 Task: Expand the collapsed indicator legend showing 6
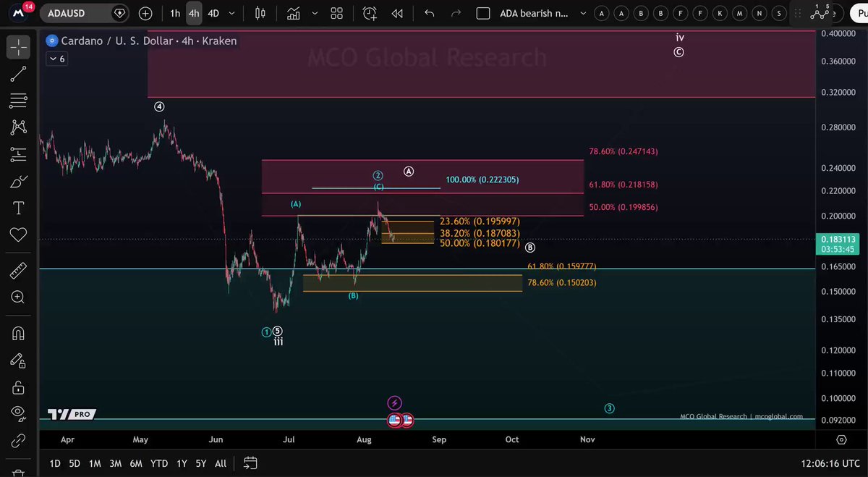click(x=57, y=59)
